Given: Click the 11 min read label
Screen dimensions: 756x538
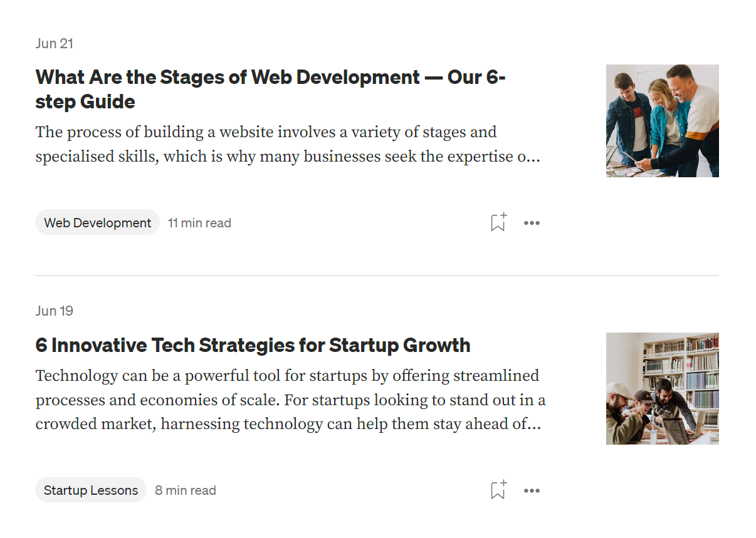Looking at the screenshot, I should click(x=199, y=222).
